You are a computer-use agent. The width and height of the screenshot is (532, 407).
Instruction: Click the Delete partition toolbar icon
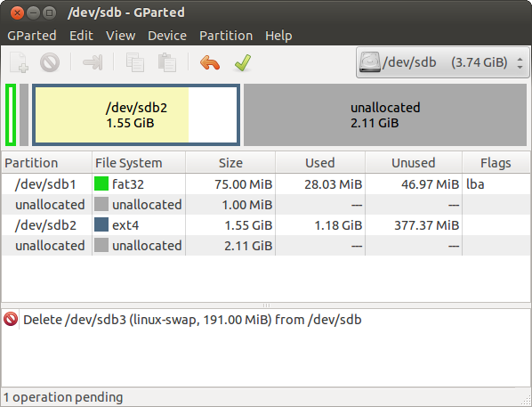coord(50,62)
